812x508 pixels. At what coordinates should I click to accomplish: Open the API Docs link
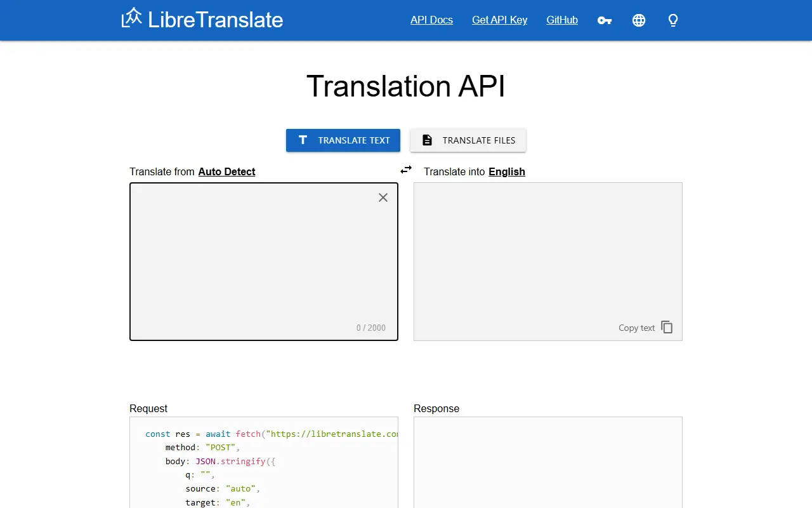point(431,20)
